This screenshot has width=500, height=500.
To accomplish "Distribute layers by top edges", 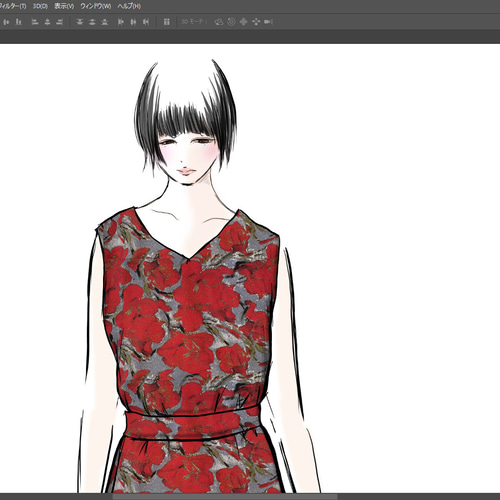I will coord(79,22).
